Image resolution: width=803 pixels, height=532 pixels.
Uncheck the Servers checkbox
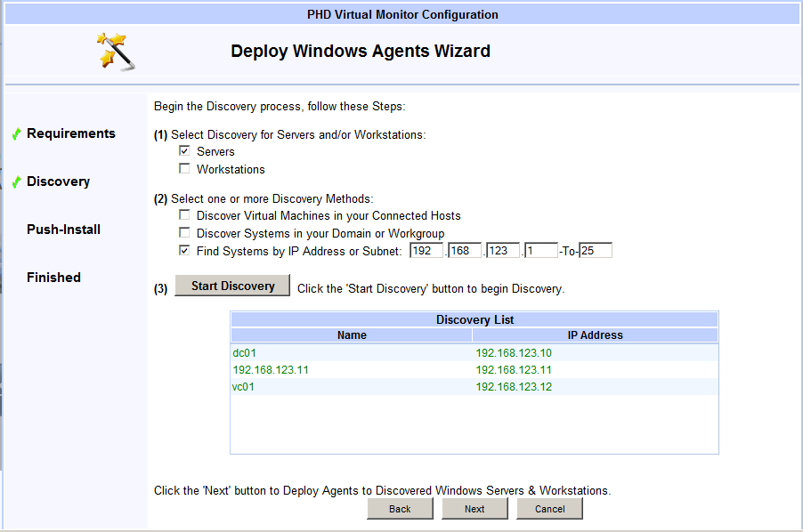coord(184,151)
